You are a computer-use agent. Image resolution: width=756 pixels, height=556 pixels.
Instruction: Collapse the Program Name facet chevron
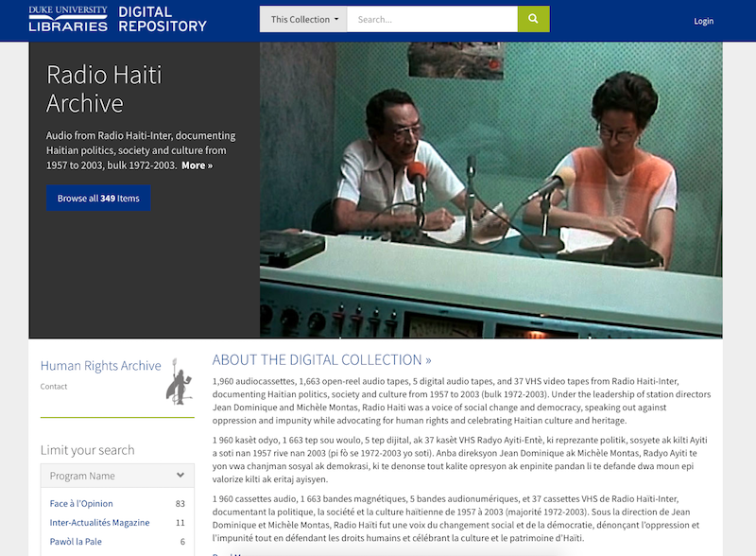click(180, 475)
